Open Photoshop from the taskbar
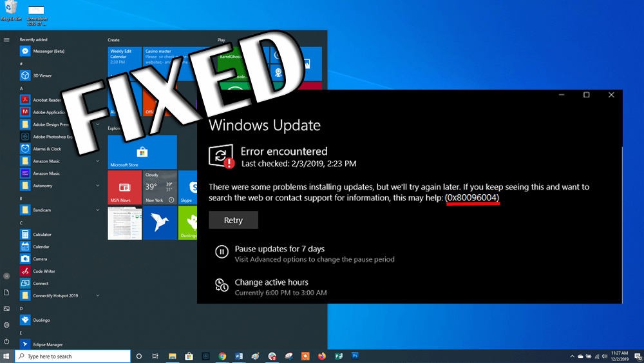This screenshot has height=363, width=644. point(355,356)
